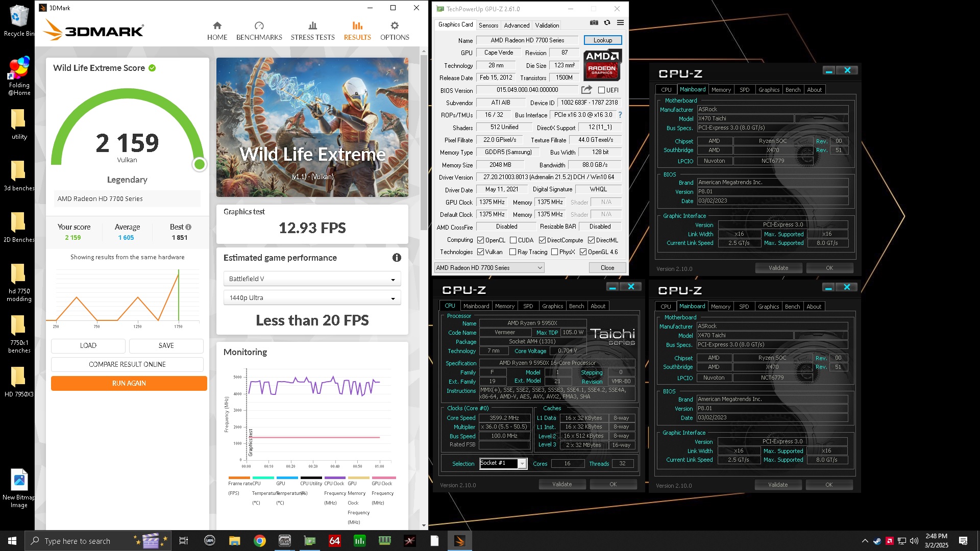Click Validate in the bottom-left CPU-Z window
Viewport: 980px width, 551px height.
coord(562,484)
